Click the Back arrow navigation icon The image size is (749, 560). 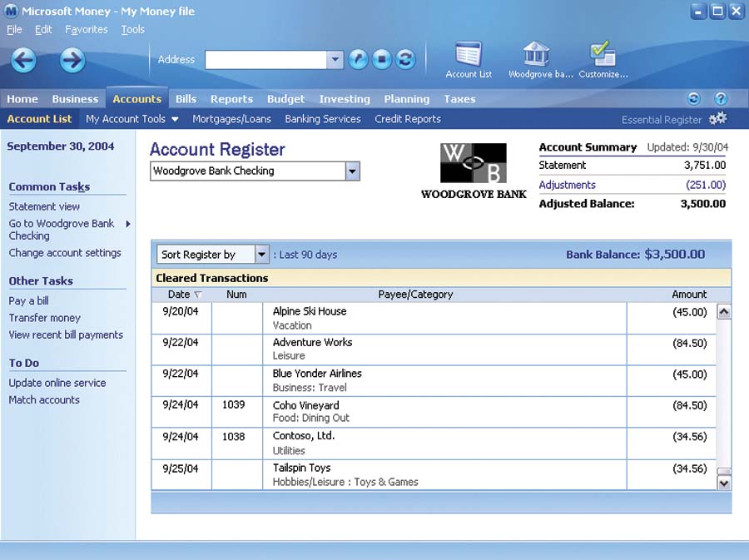(23, 60)
